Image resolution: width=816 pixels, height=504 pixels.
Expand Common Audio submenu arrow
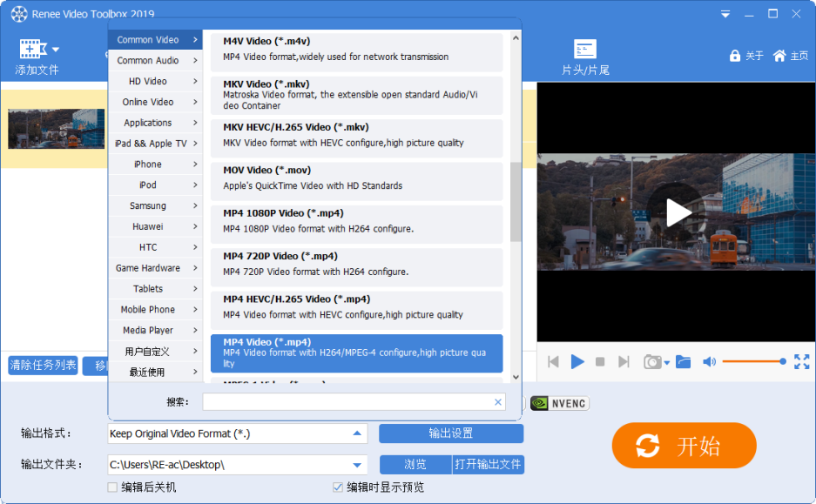point(195,60)
